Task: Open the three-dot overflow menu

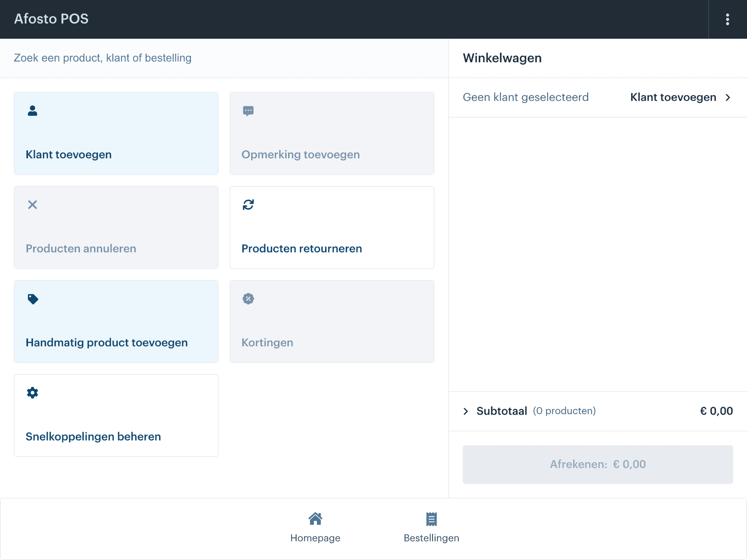Action: click(728, 19)
